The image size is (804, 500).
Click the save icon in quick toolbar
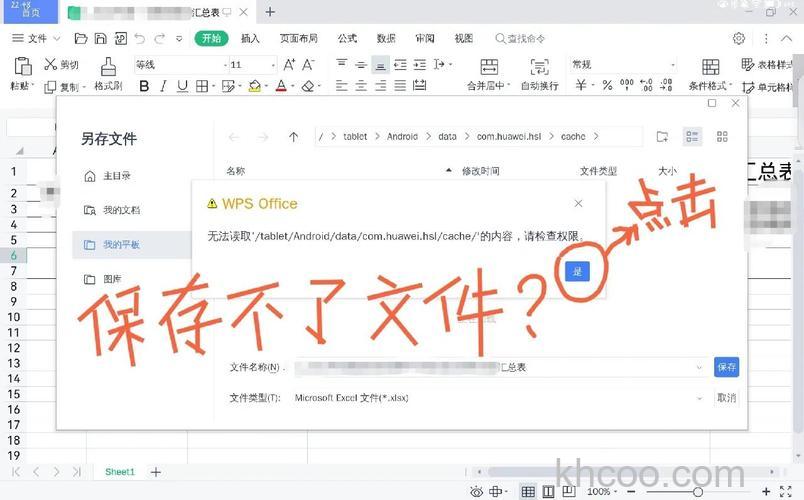[x=100, y=38]
